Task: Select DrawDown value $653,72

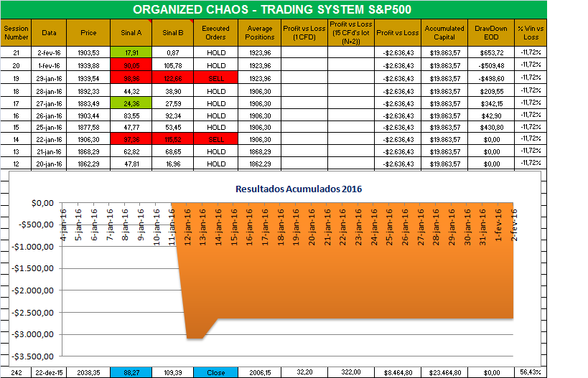Action: (491, 52)
